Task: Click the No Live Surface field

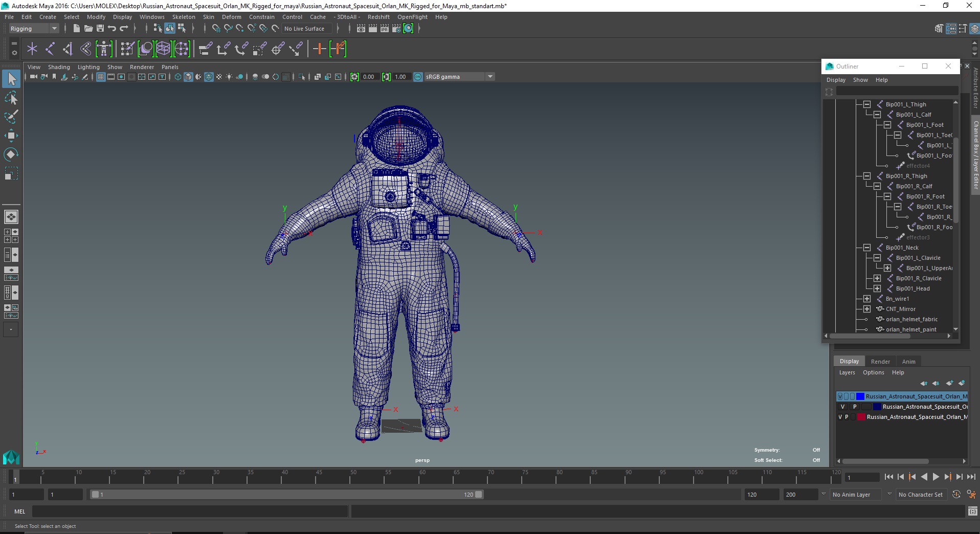Action: (308, 29)
